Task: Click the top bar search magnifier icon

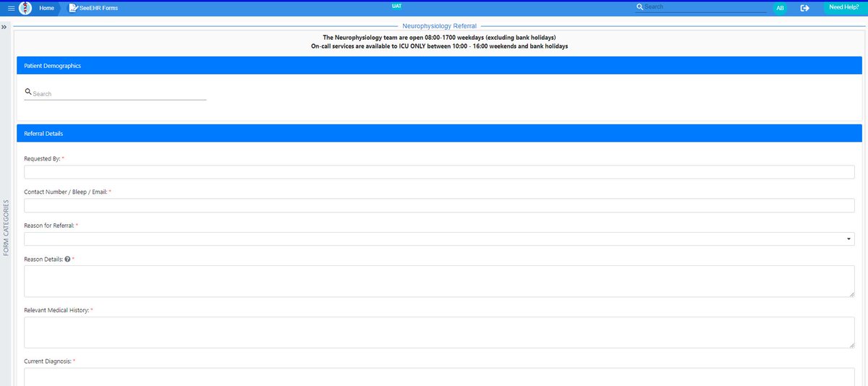Action: pos(639,7)
